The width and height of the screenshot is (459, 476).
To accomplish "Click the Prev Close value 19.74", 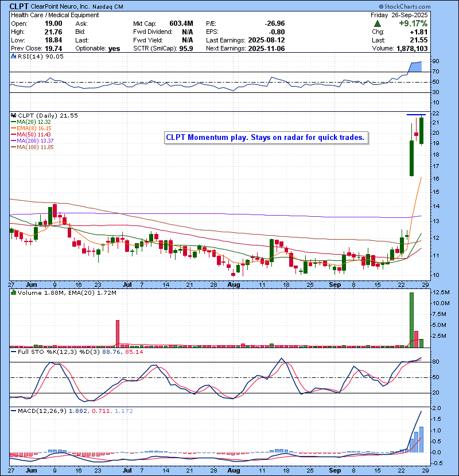I will coord(53,49).
